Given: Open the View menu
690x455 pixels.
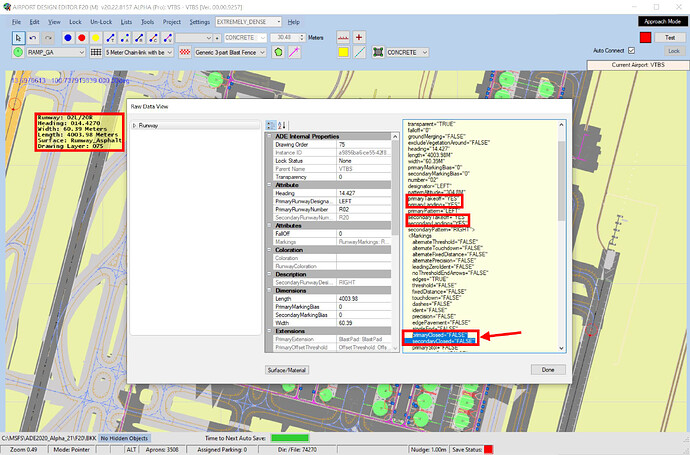Looking at the screenshot, I should [x=54, y=22].
